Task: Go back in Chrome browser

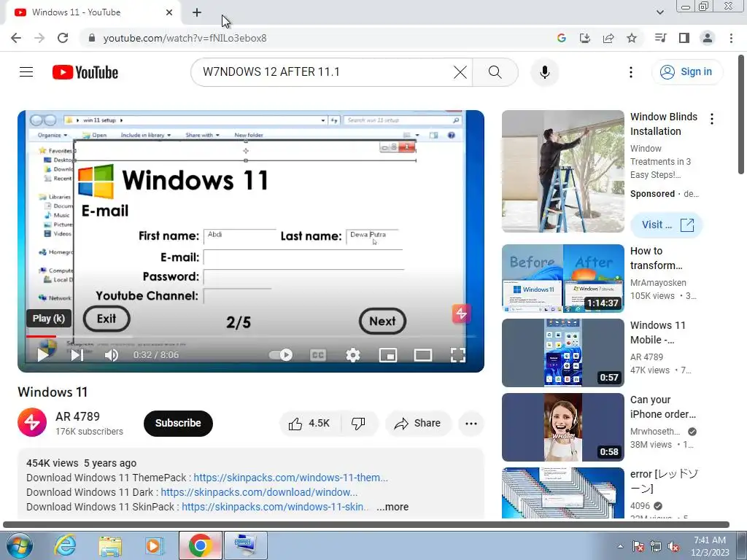Action: pos(16,38)
